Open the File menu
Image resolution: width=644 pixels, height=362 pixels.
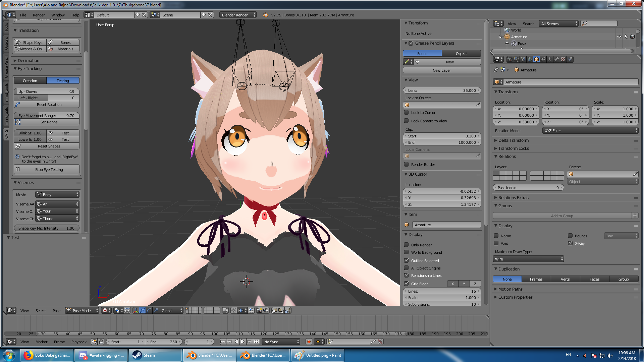(23, 15)
